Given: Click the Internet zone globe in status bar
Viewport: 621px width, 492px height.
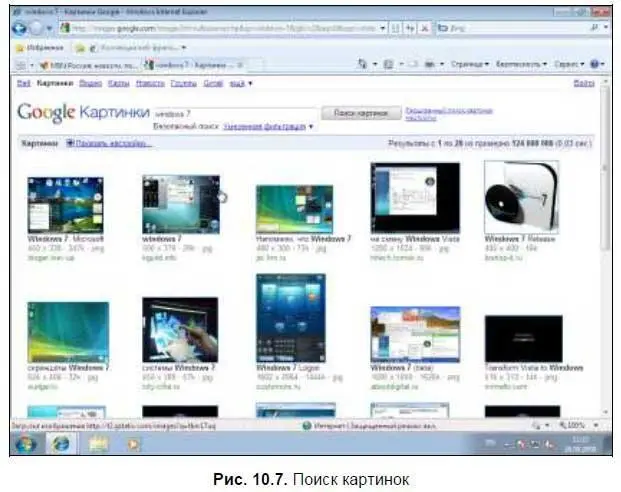Looking at the screenshot, I should click(306, 426).
